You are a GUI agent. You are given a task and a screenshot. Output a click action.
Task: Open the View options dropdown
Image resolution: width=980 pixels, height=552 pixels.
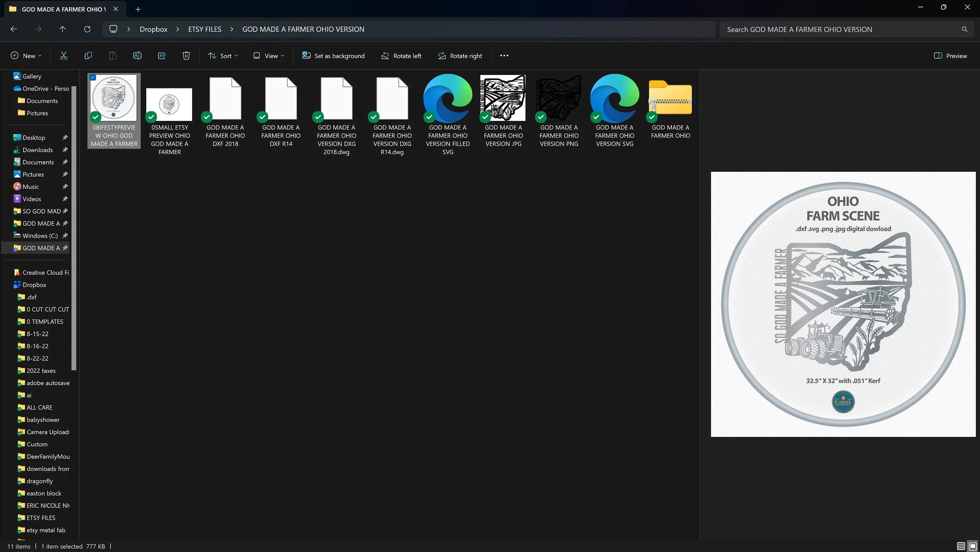coord(269,56)
